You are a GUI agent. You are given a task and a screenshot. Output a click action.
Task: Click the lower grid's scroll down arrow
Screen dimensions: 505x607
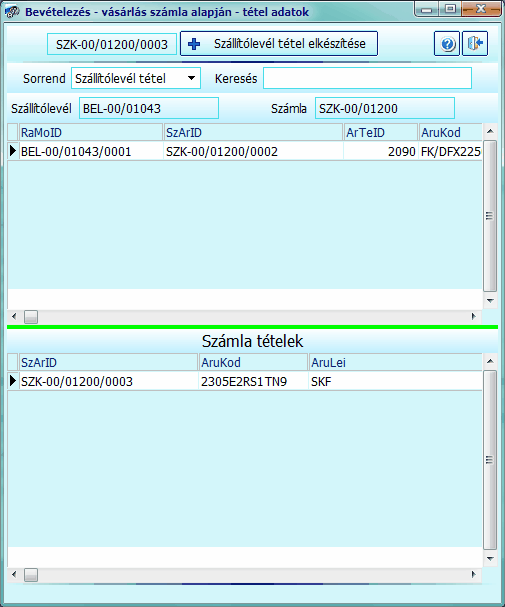490,559
